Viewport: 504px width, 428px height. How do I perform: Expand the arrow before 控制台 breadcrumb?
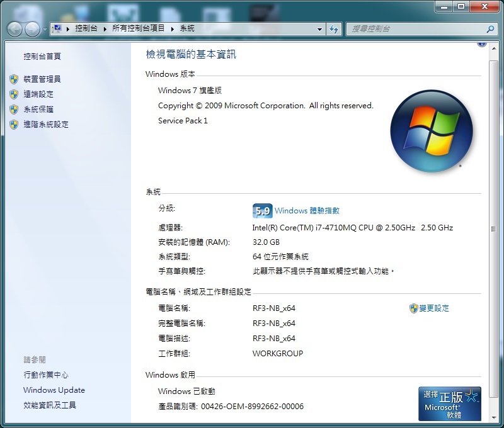click(x=68, y=29)
